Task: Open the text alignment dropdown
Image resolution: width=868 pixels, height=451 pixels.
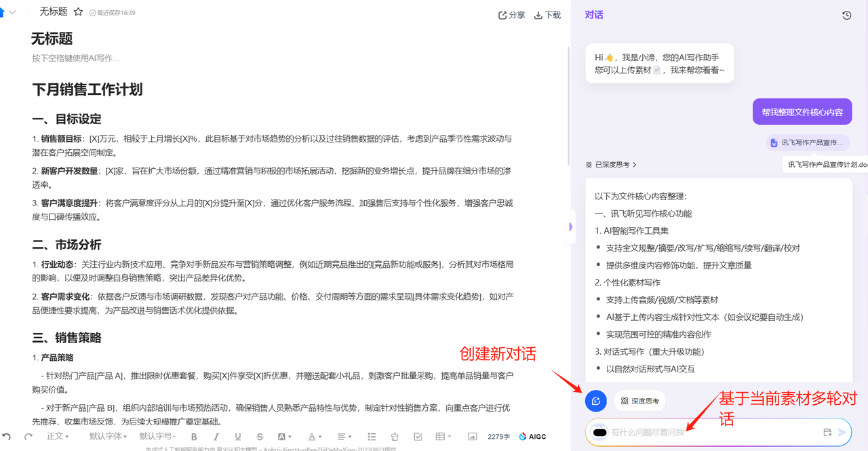Action: point(345,437)
